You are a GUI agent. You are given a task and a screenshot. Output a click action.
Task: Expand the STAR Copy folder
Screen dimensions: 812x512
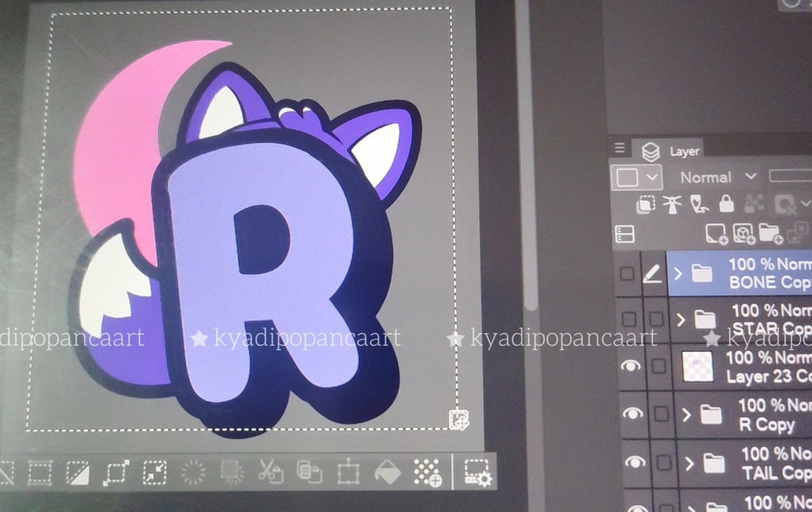click(682, 319)
